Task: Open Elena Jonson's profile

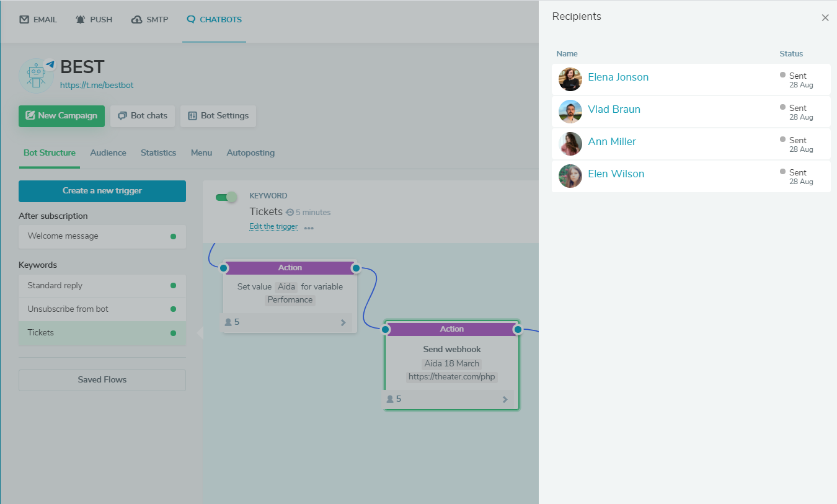Action: tap(618, 77)
